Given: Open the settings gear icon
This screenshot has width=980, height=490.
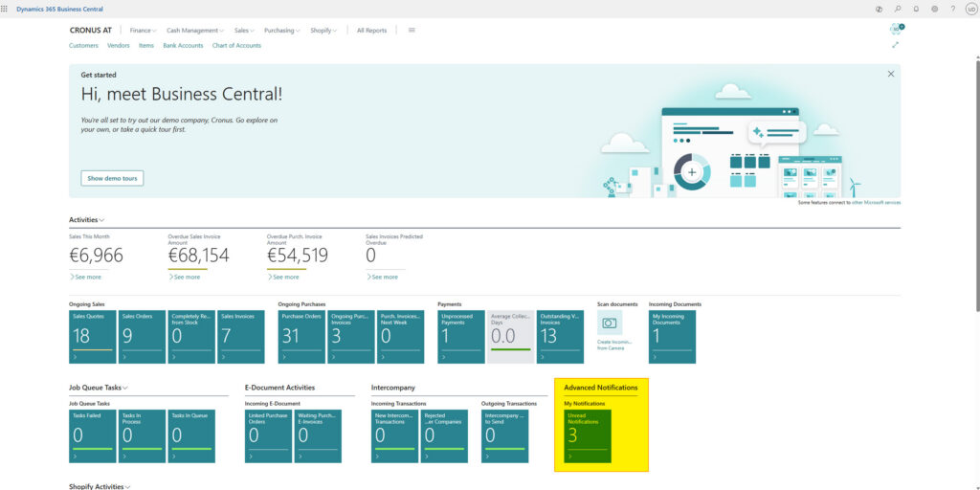Looking at the screenshot, I should point(934,9).
